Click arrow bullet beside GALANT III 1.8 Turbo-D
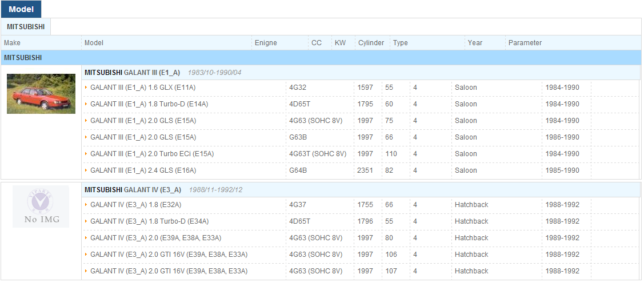The image size is (644, 282). tap(86, 104)
